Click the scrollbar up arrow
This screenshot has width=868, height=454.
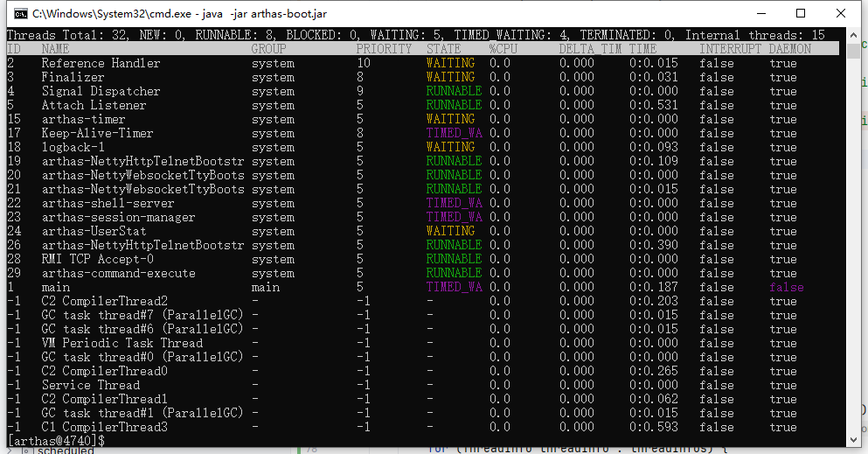click(853, 35)
